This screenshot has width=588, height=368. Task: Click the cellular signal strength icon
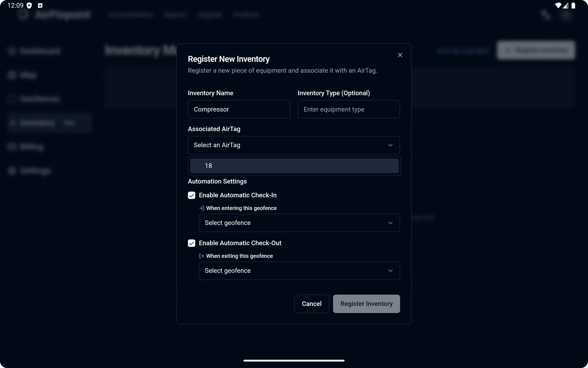(566, 6)
